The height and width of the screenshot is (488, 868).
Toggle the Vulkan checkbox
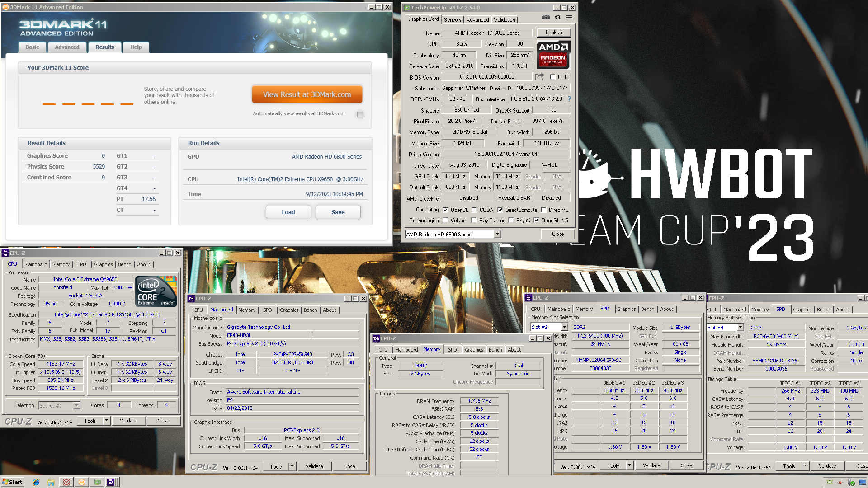point(446,221)
